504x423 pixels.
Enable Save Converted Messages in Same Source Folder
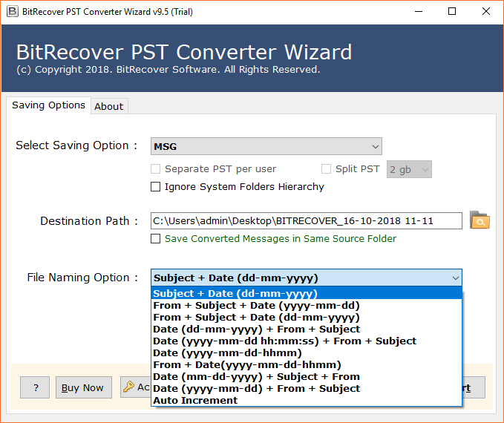[x=156, y=239]
